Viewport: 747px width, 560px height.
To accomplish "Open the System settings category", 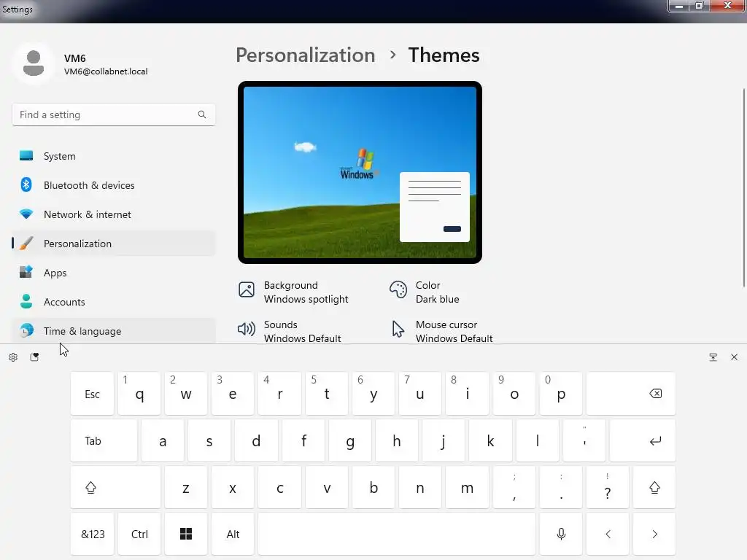I will pos(113,156).
